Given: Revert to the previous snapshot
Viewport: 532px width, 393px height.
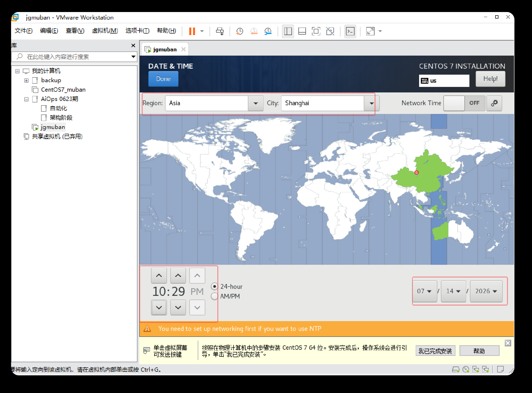Looking at the screenshot, I should [x=254, y=31].
